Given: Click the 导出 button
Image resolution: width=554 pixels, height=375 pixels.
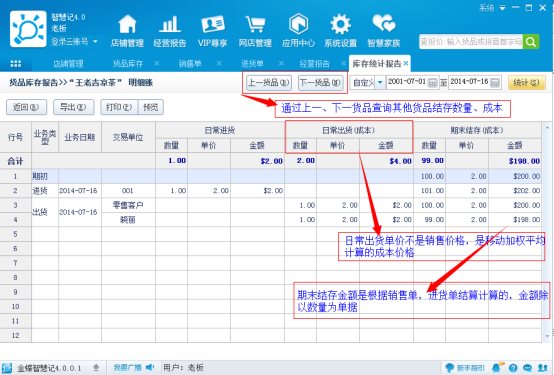Looking at the screenshot, I should [73, 107].
